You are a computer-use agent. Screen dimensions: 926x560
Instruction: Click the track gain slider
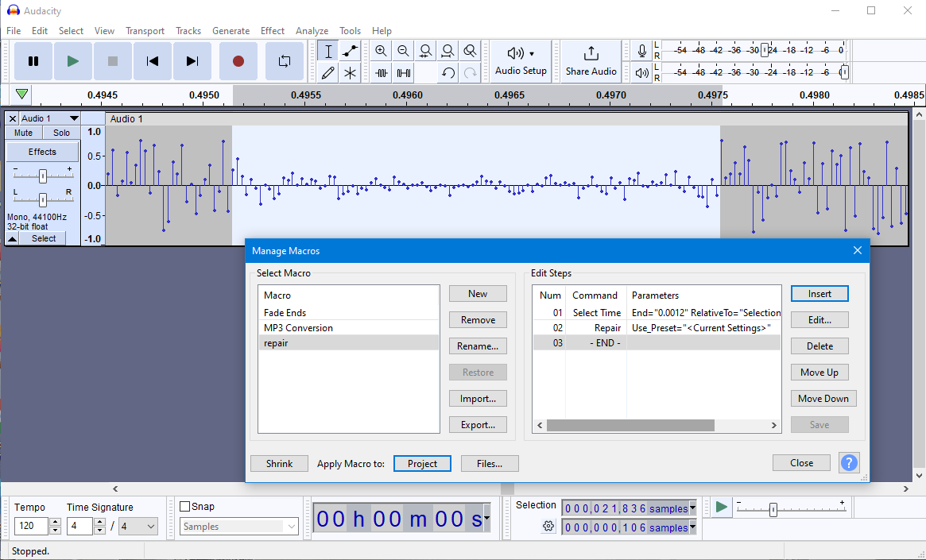tap(43, 175)
